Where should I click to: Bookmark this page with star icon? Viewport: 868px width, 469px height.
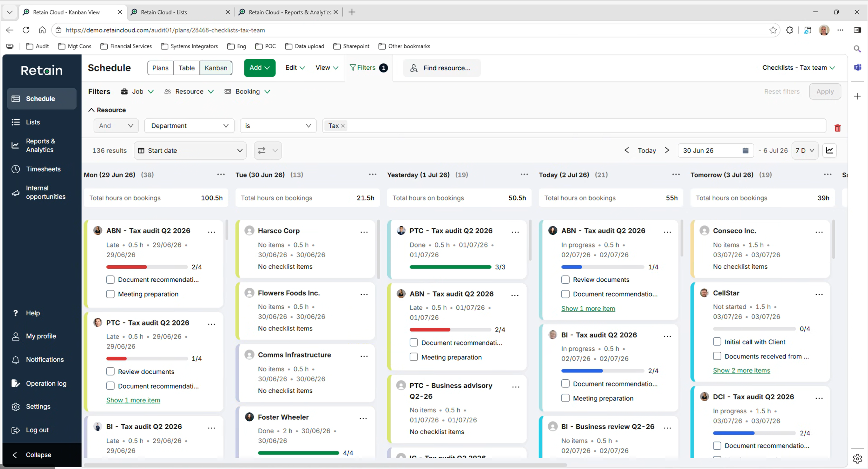(x=773, y=30)
